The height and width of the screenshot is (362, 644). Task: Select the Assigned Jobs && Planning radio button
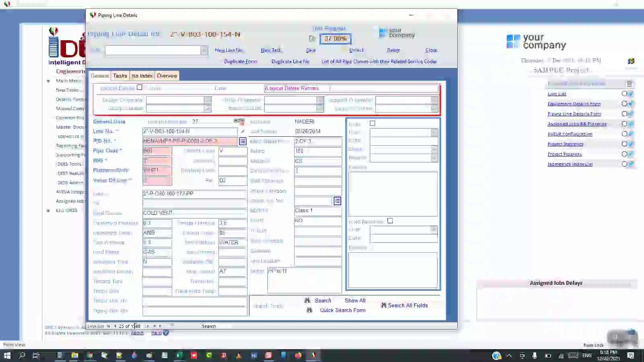(x=624, y=124)
